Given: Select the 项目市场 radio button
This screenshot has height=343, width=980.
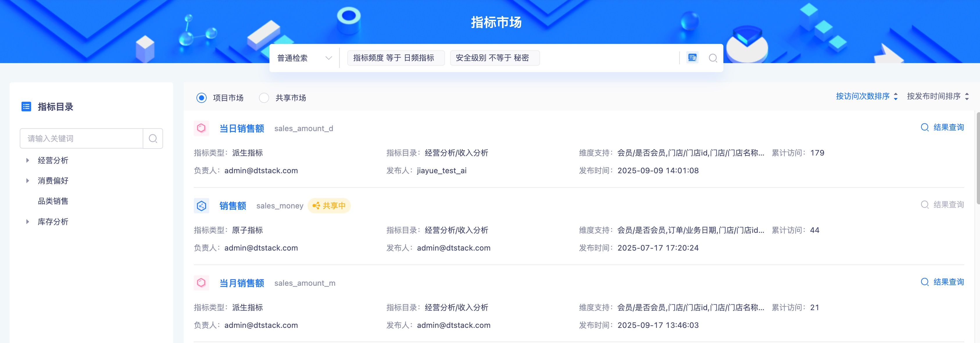Looking at the screenshot, I should [x=202, y=98].
